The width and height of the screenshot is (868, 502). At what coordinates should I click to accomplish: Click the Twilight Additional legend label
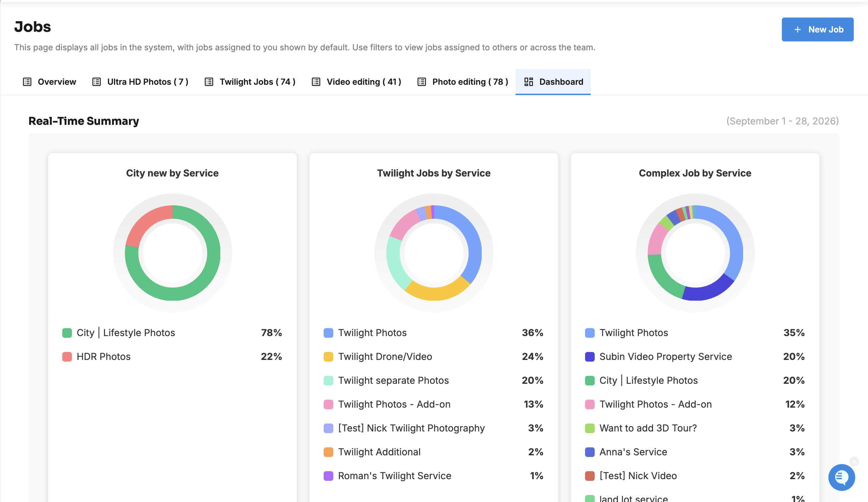point(379,452)
